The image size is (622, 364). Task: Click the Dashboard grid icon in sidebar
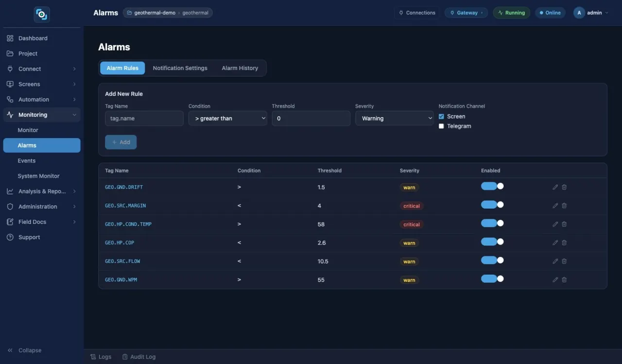pos(10,38)
